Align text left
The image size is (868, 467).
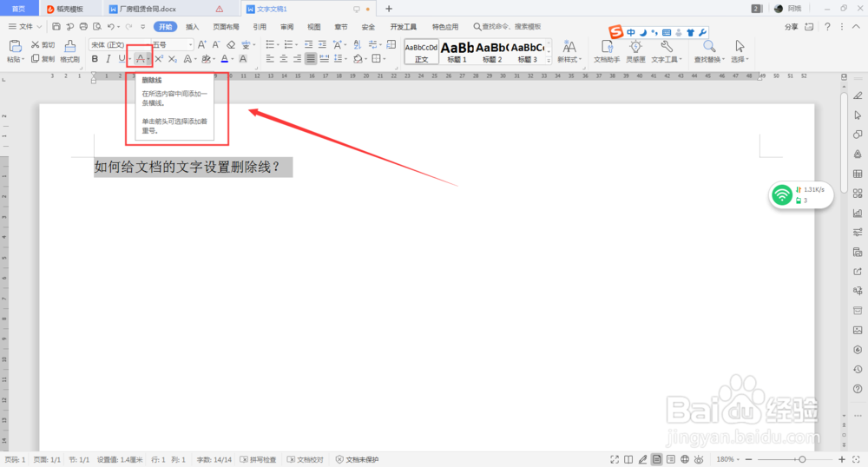270,59
